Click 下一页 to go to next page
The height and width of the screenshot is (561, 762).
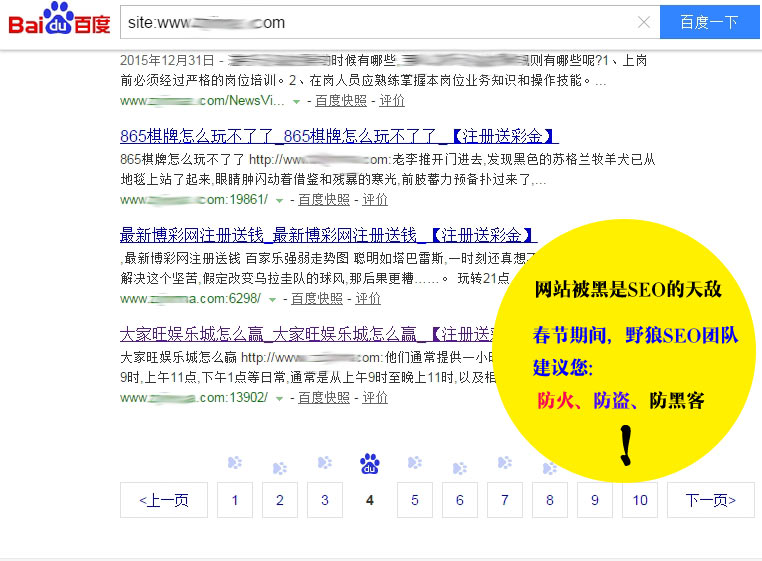[x=711, y=500]
